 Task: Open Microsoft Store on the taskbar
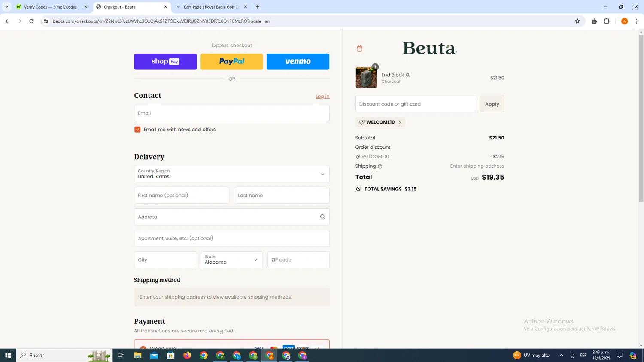click(x=170, y=355)
